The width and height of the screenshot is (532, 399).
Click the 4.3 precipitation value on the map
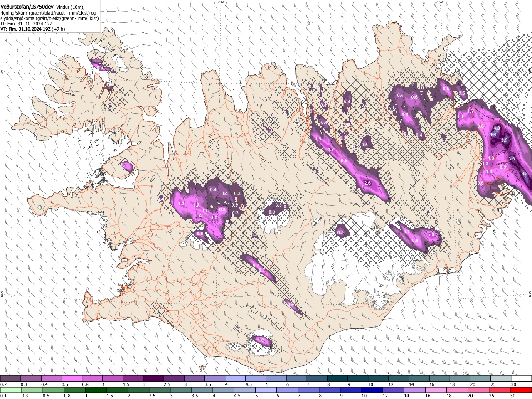[497, 128]
